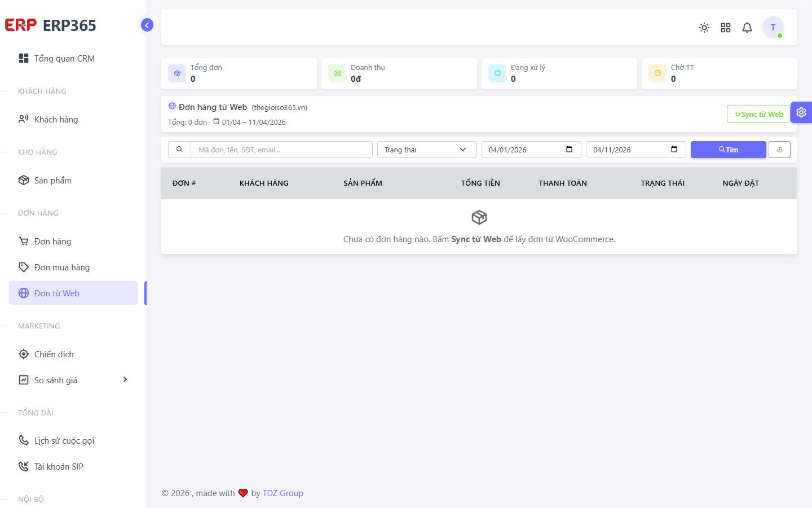Viewport: 812px width, 508px height.
Task: Click the So sánh giá chart icon
Action: (24, 380)
